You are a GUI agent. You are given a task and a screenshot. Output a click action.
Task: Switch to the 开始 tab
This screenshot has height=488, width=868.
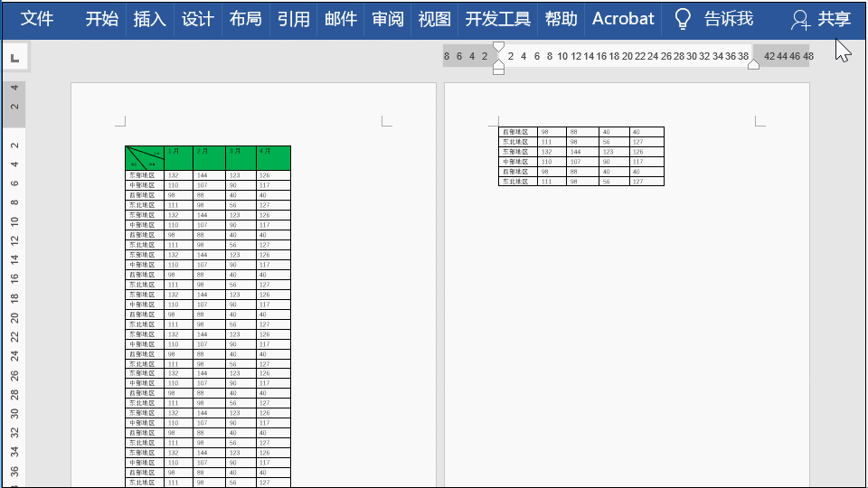coord(102,19)
